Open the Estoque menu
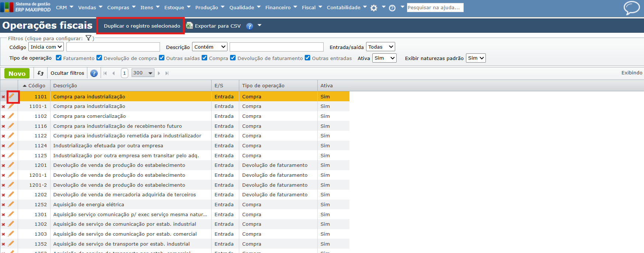This screenshot has width=644, height=253. [x=177, y=7]
